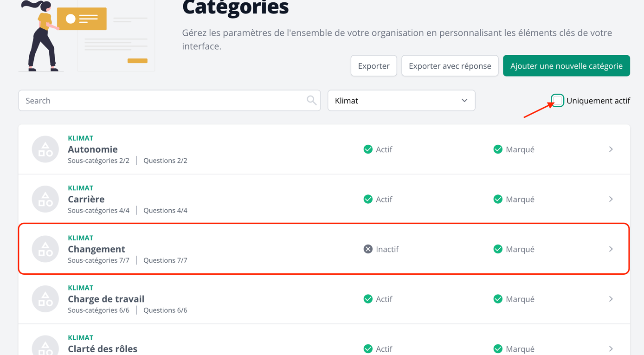Click the KLIMAT label above Autonomie
644x355 pixels.
point(81,138)
